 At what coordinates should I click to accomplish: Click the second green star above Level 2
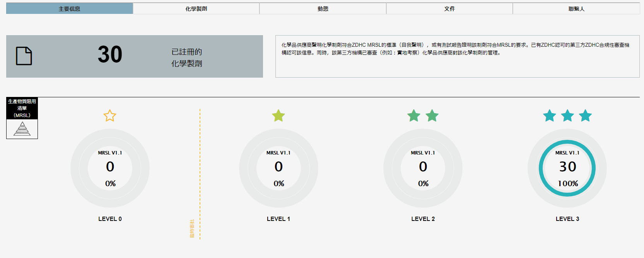click(432, 115)
